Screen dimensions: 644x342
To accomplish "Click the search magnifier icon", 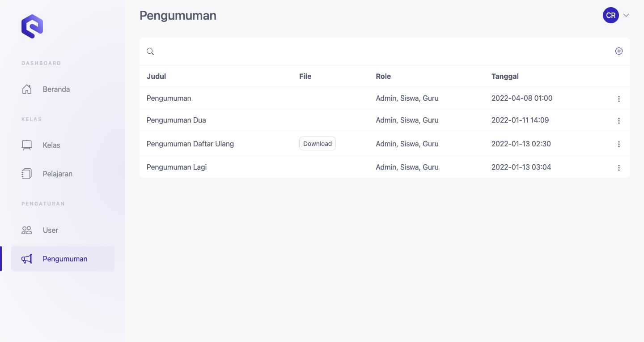I will click(x=150, y=51).
